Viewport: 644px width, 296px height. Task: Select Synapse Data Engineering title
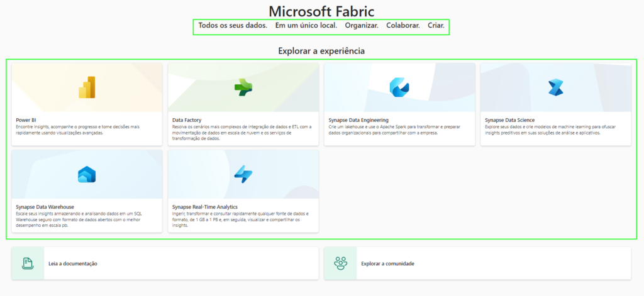(x=358, y=120)
